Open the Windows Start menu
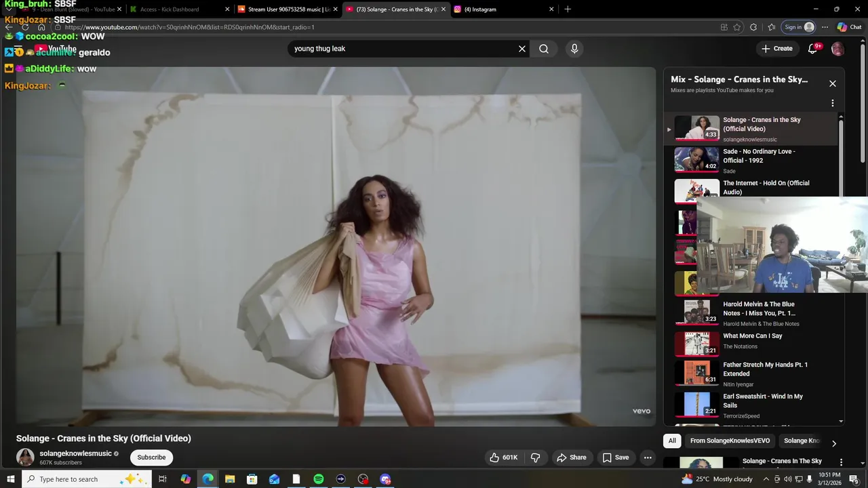 pos(10,479)
